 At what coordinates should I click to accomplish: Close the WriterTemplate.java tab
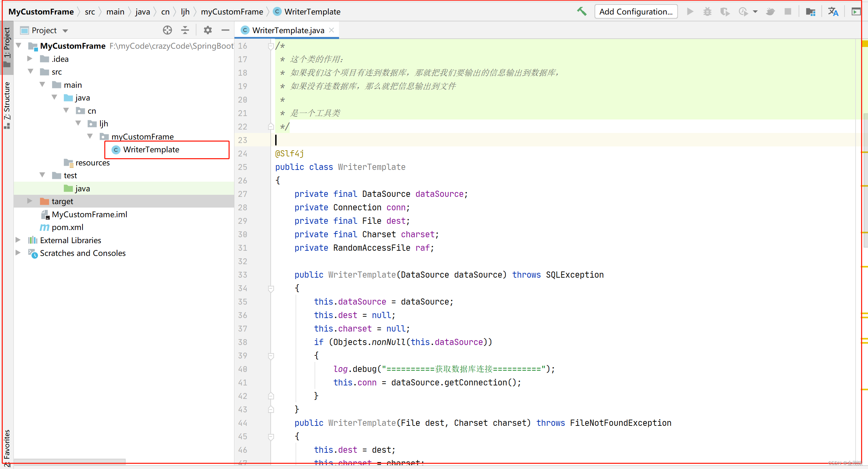331,30
